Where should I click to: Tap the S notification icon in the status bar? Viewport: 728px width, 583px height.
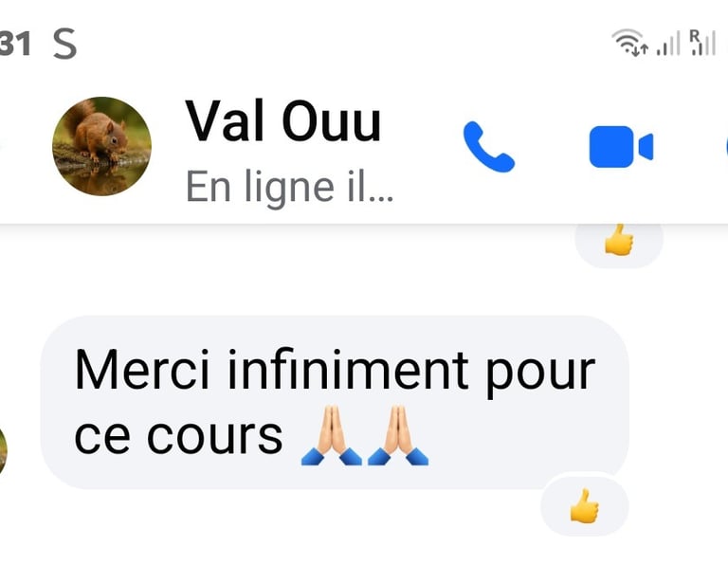pyautogui.click(x=64, y=44)
